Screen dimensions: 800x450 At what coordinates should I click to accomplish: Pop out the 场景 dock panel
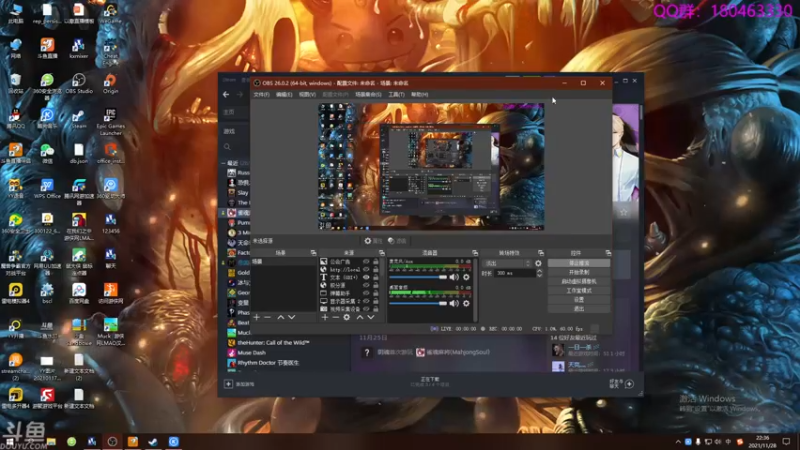coord(313,253)
